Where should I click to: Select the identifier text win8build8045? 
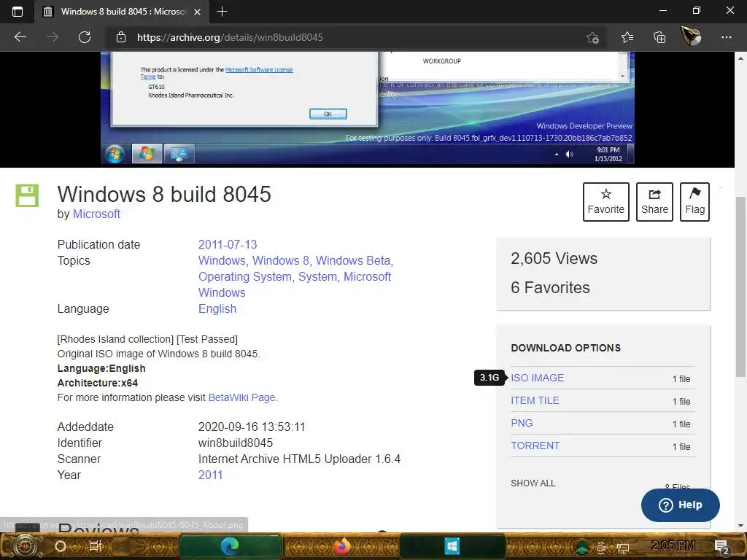[x=236, y=443]
